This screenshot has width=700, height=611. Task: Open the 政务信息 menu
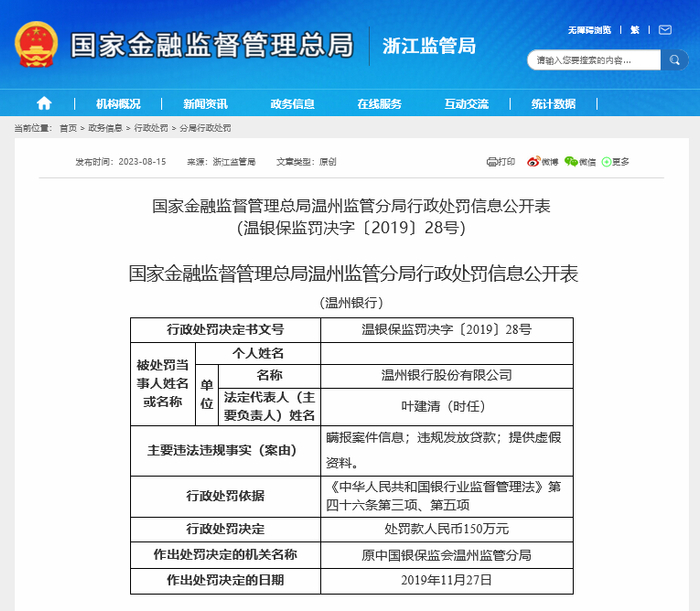(292, 104)
